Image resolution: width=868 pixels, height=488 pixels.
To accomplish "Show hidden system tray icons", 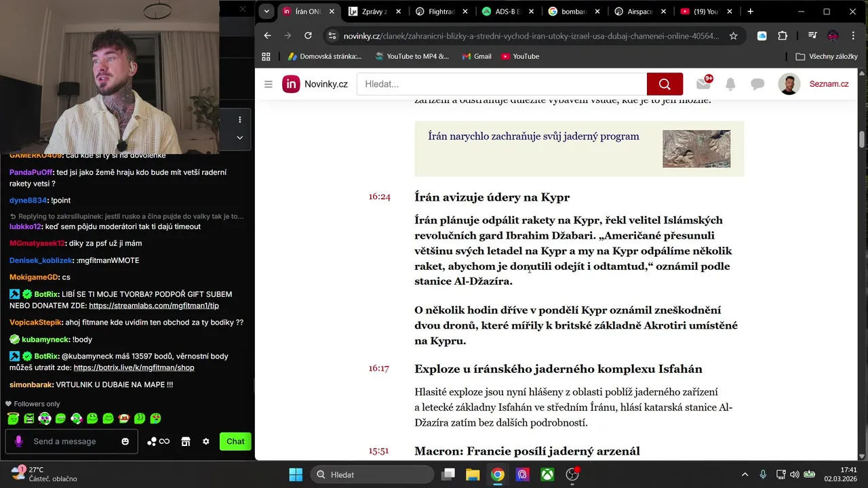I will tap(745, 474).
